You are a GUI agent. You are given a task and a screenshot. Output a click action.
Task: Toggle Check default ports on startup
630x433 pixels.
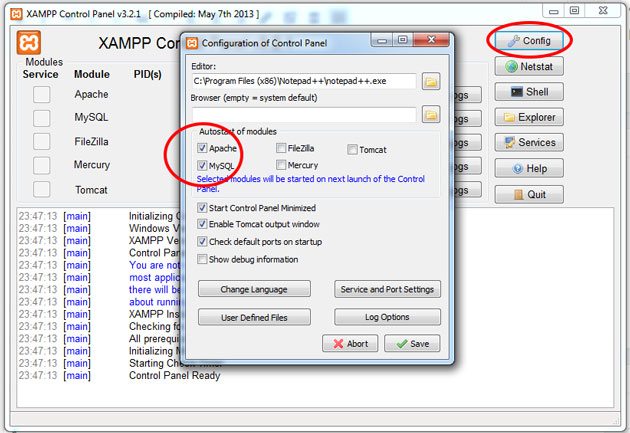click(x=202, y=241)
